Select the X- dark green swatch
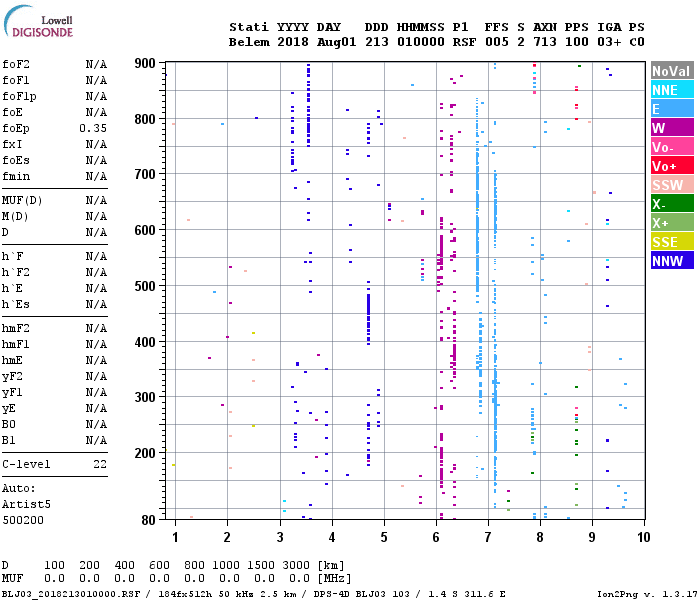 pos(672,204)
